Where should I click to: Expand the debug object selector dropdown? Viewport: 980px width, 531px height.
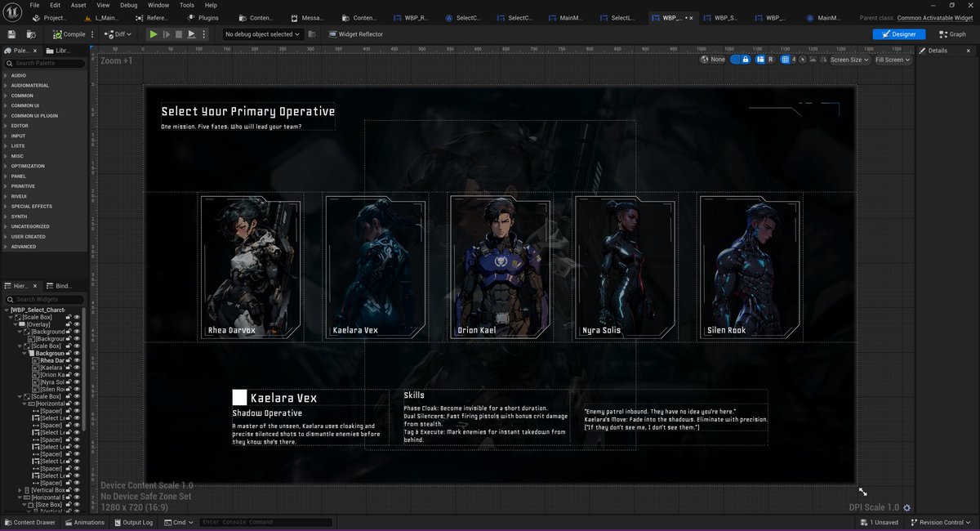pos(264,34)
